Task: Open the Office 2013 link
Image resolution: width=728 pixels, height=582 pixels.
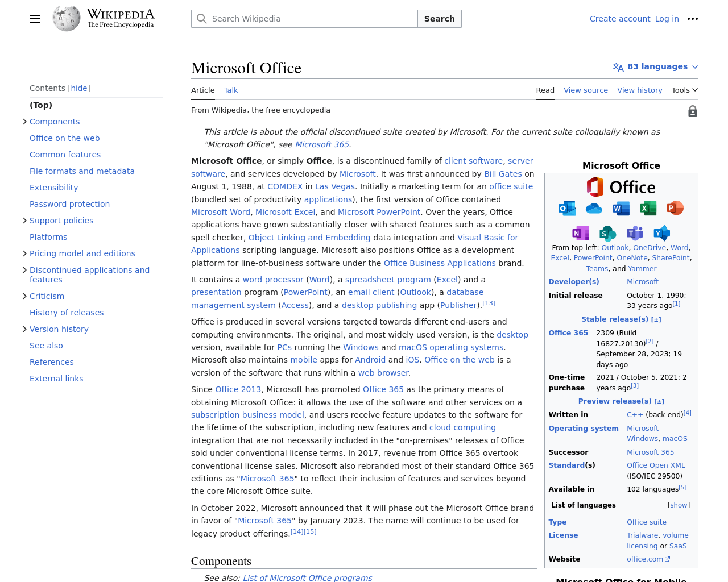Action: click(238, 389)
